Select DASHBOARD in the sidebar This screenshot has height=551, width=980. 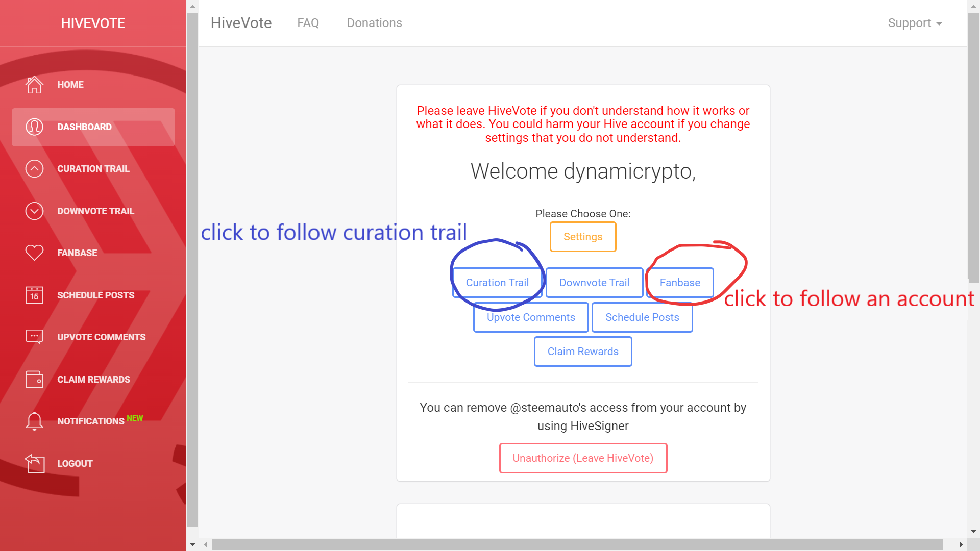click(x=93, y=127)
